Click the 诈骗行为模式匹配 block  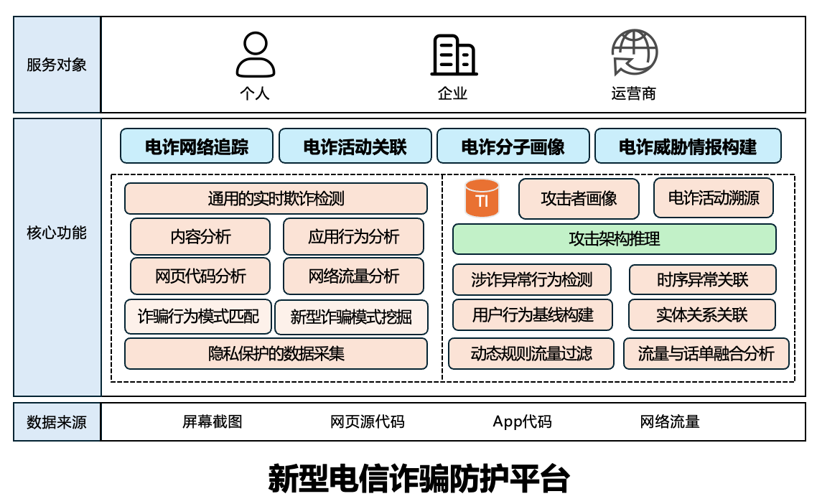[x=198, y=317]
